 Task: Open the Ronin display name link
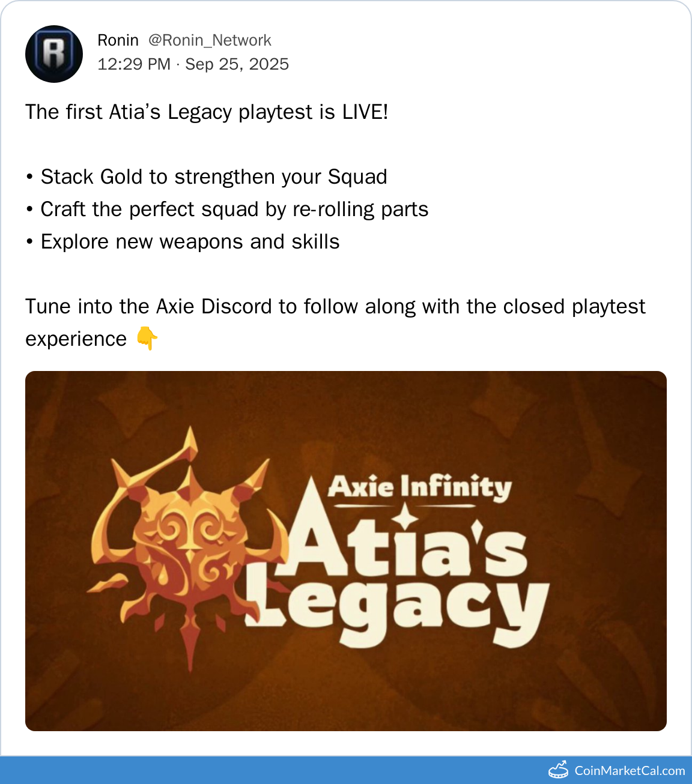[x=118, y=40]
